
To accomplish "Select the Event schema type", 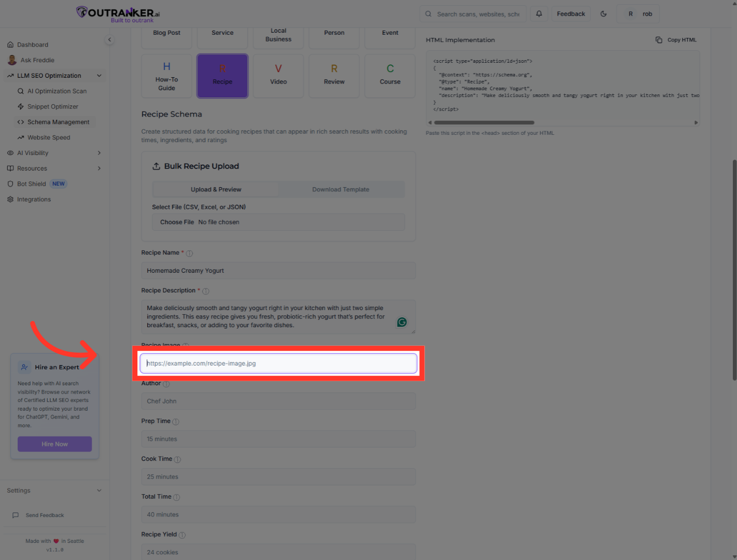I will click(x=390, y=37).
